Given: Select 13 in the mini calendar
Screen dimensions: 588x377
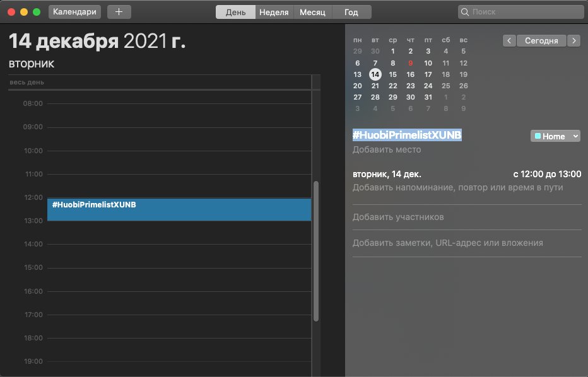Looking at the screenshot, I should click(x=357, y=74).
